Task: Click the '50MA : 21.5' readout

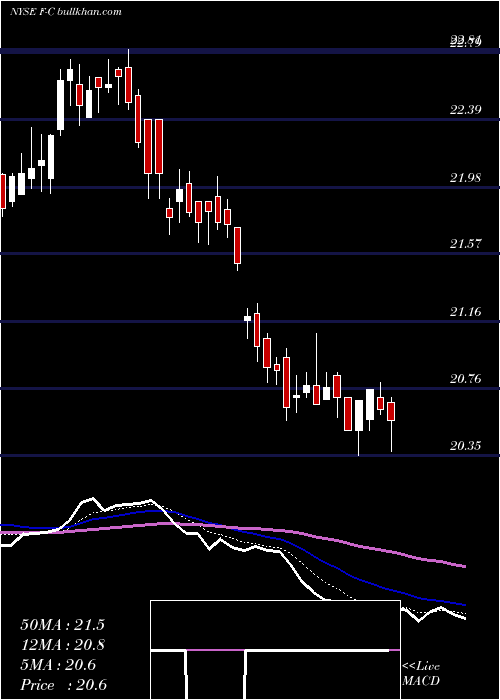Action: point(62,625)
